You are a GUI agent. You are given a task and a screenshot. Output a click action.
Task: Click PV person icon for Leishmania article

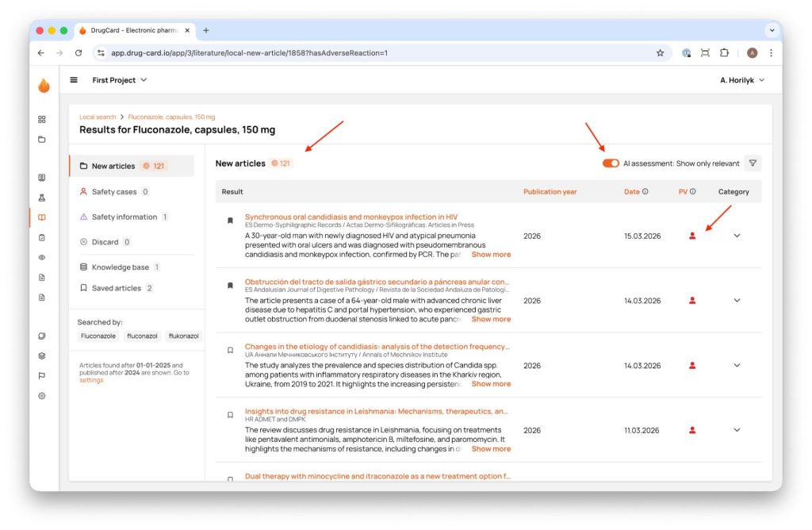[692, 430]
